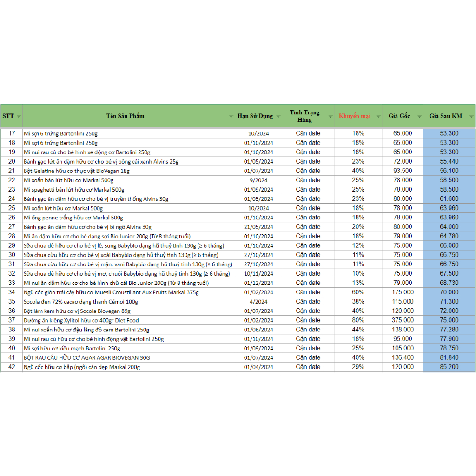Image resolution: width=476 pixels, height=476 pixels.
Task: Open the Tên Sản Phẩm filter dropdown
Action: (x=231, y=116)
